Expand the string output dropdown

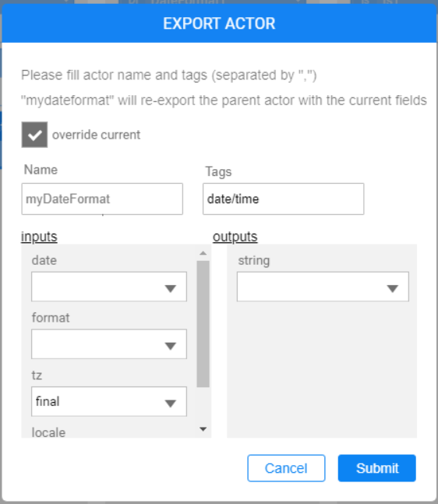click(x=323, y=287)
